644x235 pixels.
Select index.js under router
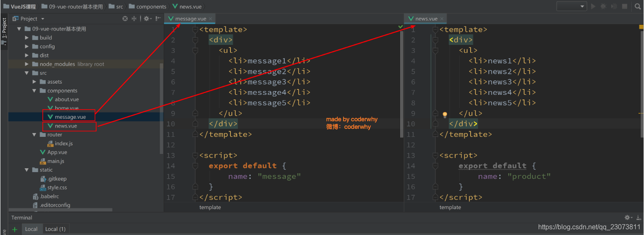tap(60, 144)
